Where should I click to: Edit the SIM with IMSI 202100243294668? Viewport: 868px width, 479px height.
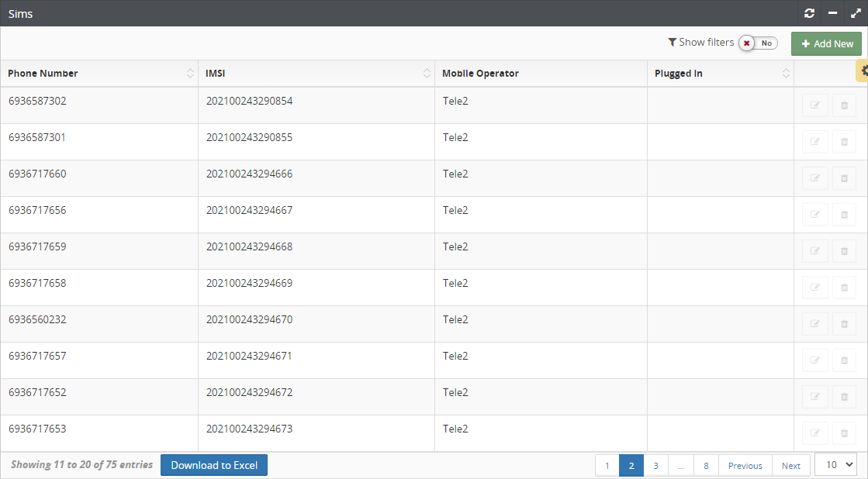click(814, 251)
